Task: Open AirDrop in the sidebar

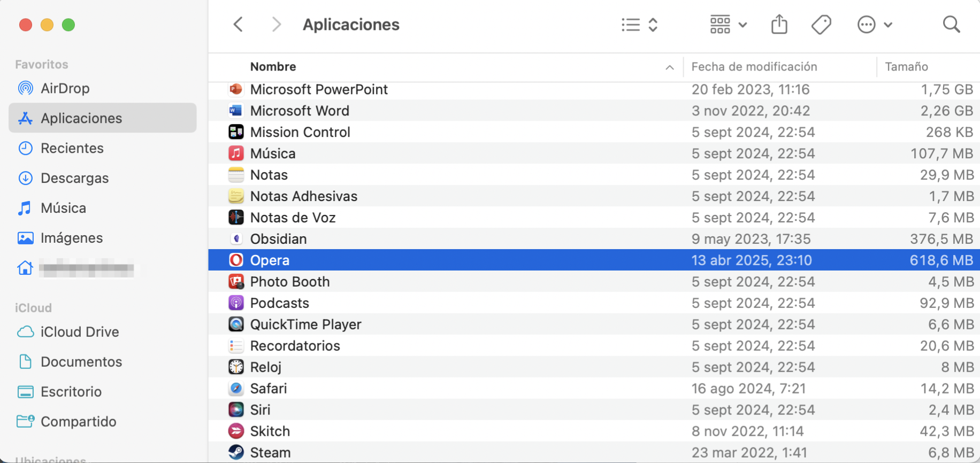Action: pyautogui.click(x=103, y=88)
